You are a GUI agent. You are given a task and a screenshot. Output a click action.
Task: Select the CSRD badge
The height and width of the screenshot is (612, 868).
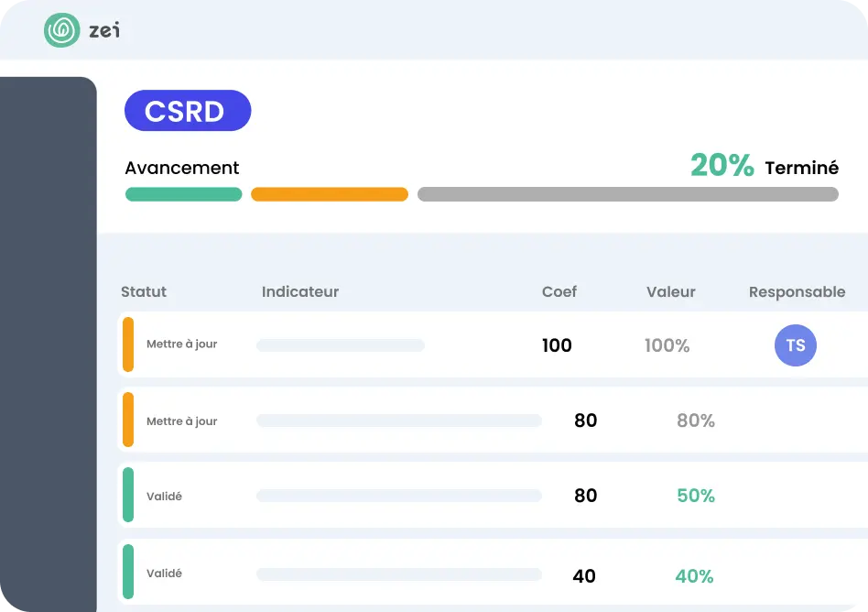(x=188, y=111)
